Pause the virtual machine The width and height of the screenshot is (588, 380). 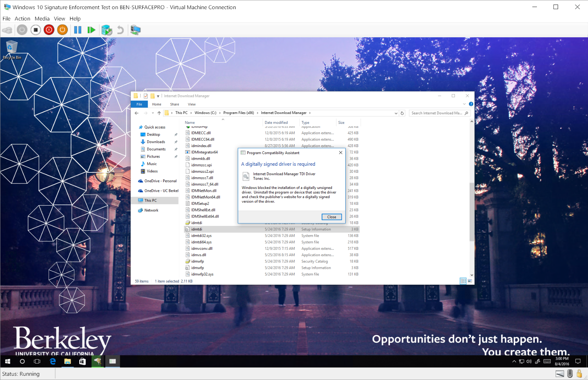78,30
